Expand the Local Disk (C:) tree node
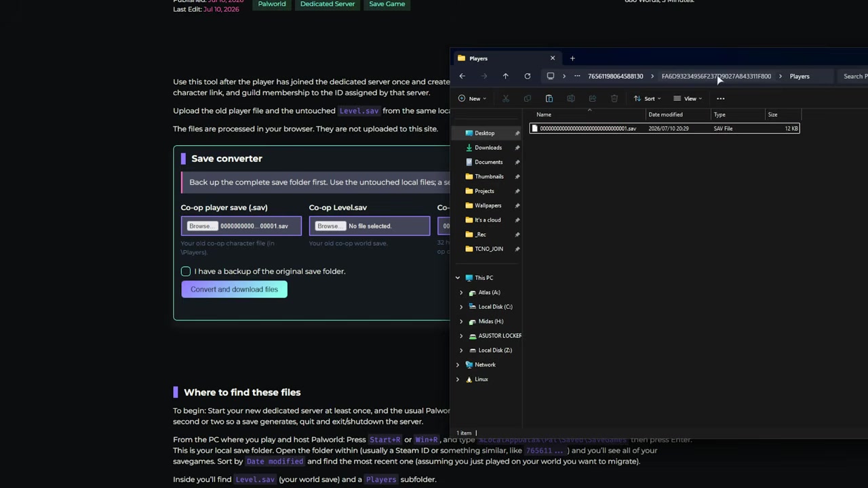The width and height of the screenshot is (868, 488). (461, 306)
